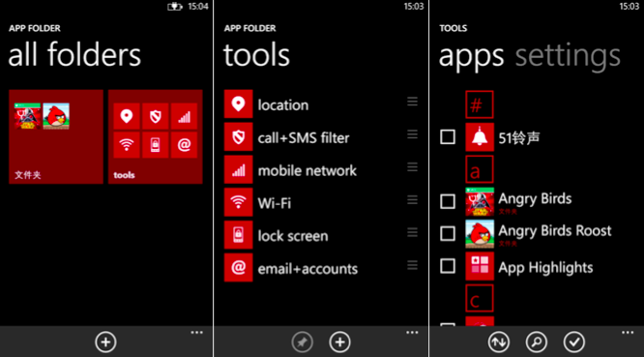Screen dimensions: 644x357
Task: Select the location text entry
Action: click(x=283, y=105)
